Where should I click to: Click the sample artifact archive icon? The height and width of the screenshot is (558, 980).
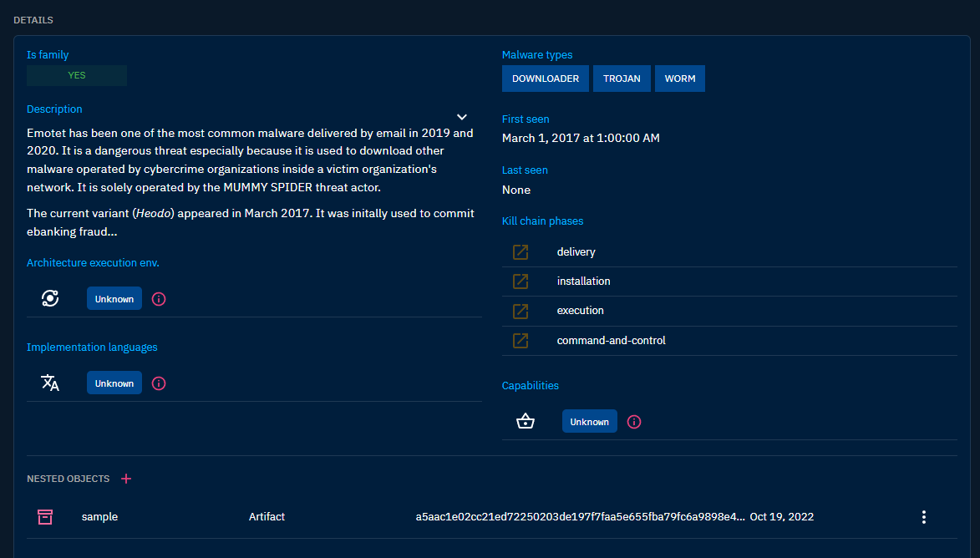[x=45, y=517]
